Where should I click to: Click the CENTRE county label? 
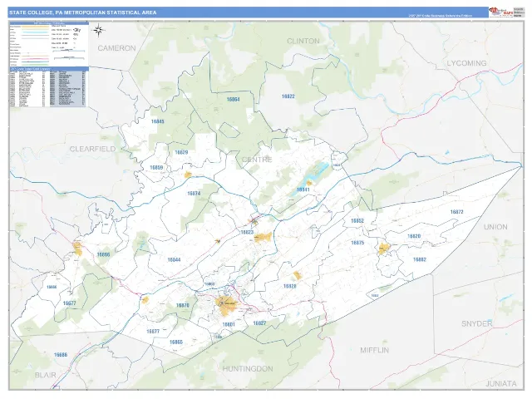[257, 160]
